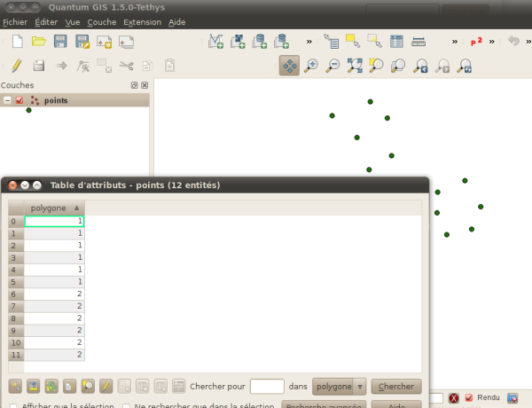Open the Couche menu
532x408 pixels.
click(x=102, y=20)
